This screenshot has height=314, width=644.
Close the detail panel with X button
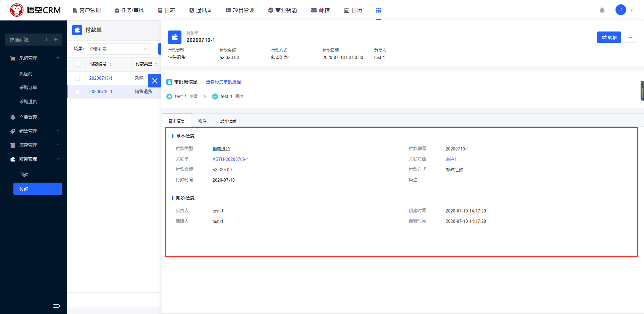tap(155, 81)
